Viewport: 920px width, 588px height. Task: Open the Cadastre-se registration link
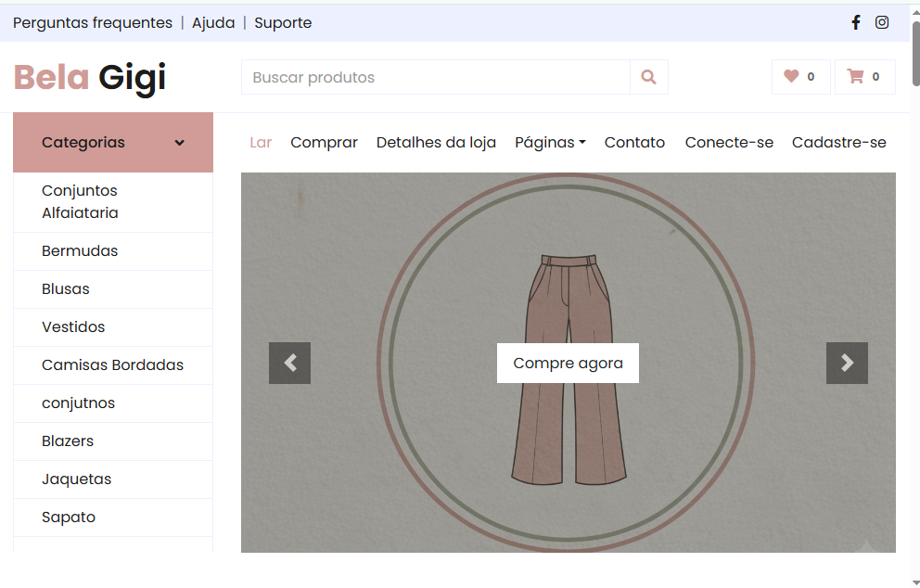838,143
